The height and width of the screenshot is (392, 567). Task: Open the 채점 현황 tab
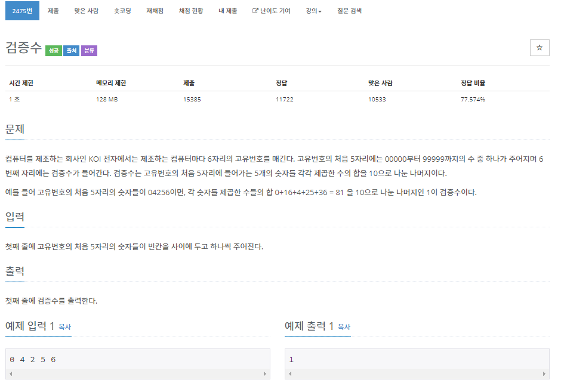(191, 11)
